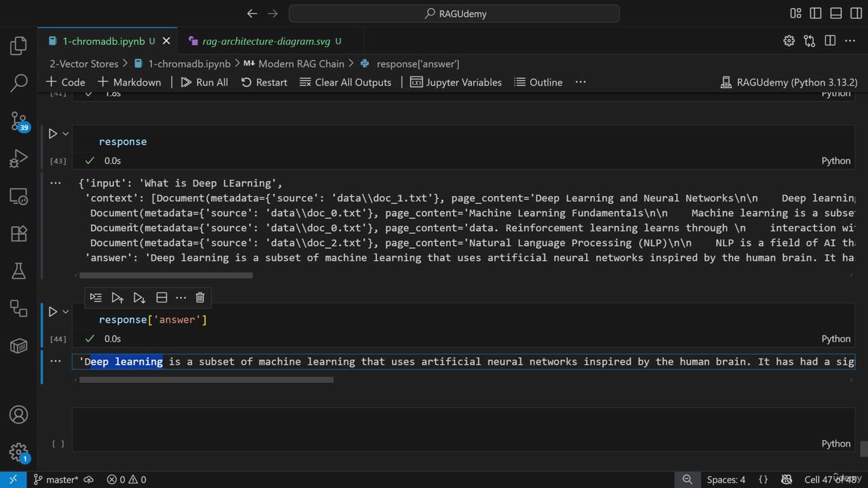
Task: Open the Search view icon
Action: click(x=19, y=83)
